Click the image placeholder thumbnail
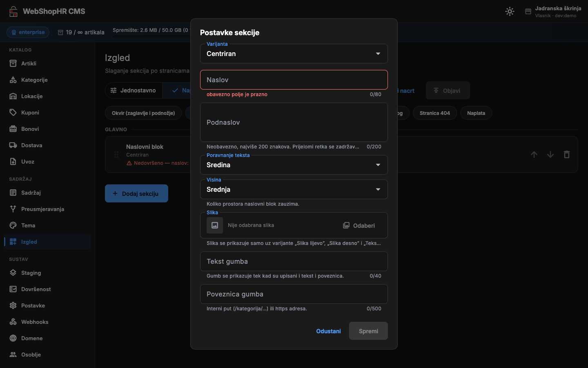This screenshot has height=368, width=588. [215, 225]
